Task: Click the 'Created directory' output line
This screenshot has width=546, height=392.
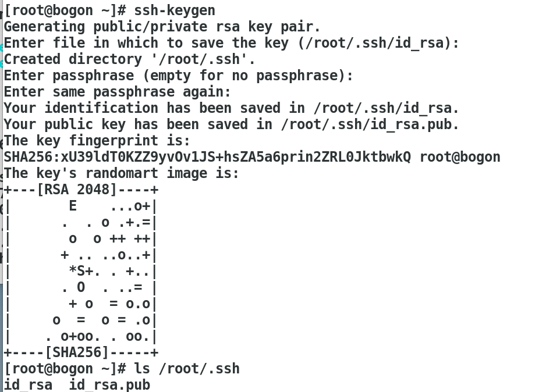Action: 129,59
